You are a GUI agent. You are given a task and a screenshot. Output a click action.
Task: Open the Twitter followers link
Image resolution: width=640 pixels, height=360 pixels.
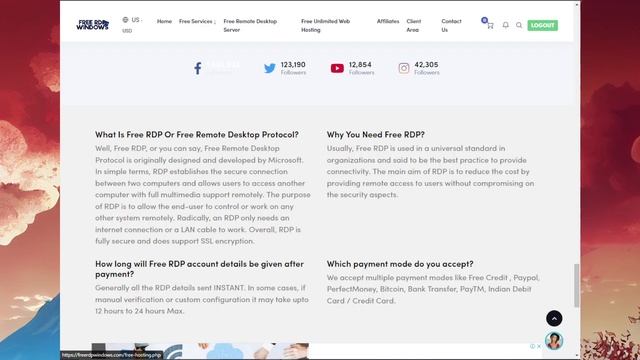coord(285,68)
